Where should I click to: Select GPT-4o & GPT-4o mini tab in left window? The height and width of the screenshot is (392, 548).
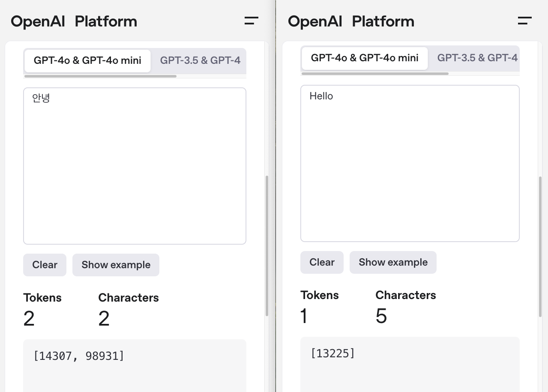tap(87, 60)
